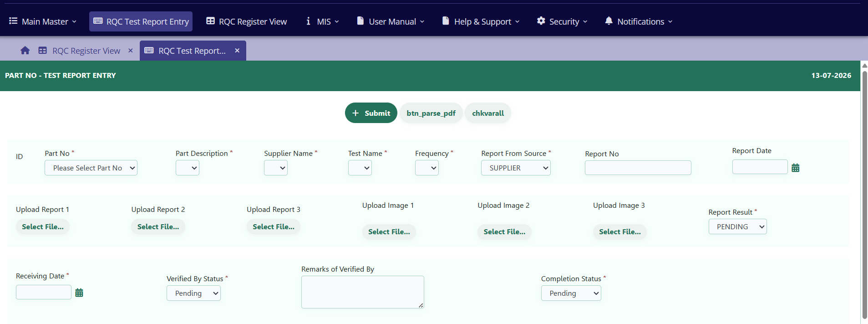The image size is (868, 324).
Task: Expand the Notifications menu
Action: (x=638, y=21)
